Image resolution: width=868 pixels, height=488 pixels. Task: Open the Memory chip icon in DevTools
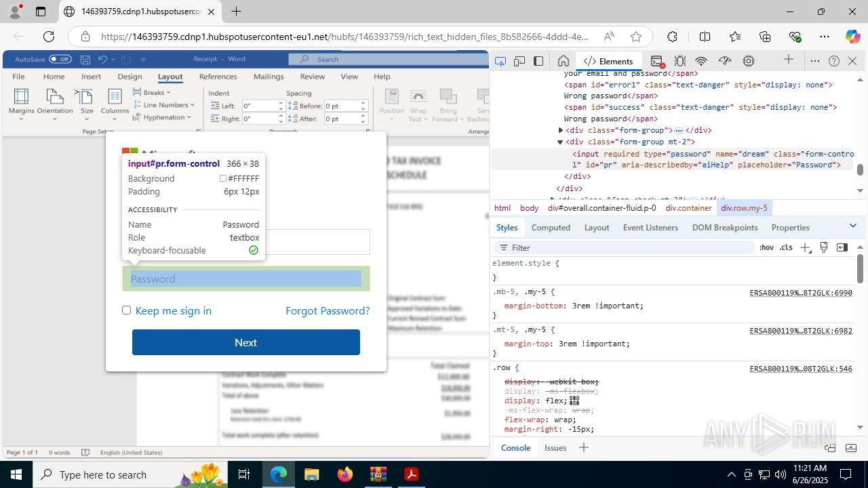(749, 61)
